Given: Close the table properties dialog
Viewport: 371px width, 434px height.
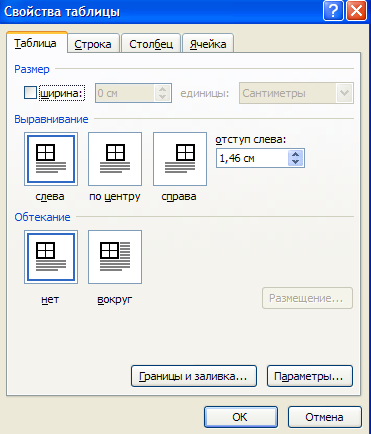Looking at the screenshot, I should coord(357,11).
